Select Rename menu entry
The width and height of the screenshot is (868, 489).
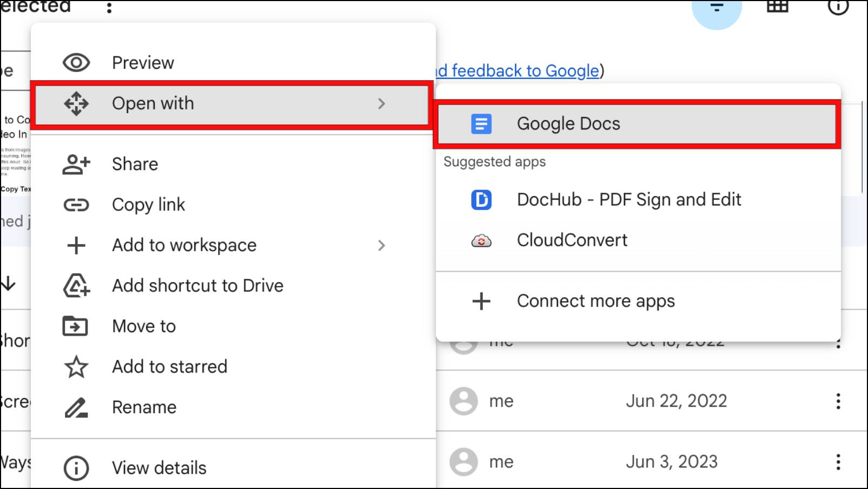(x=233, y=407)
